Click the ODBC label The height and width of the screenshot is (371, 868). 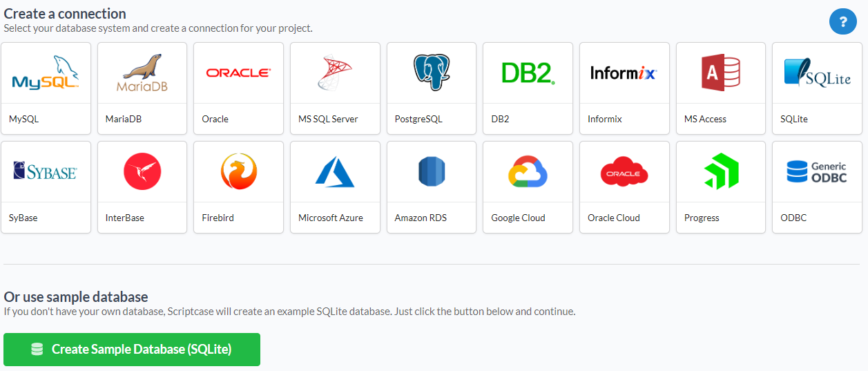tap(793, 218)
